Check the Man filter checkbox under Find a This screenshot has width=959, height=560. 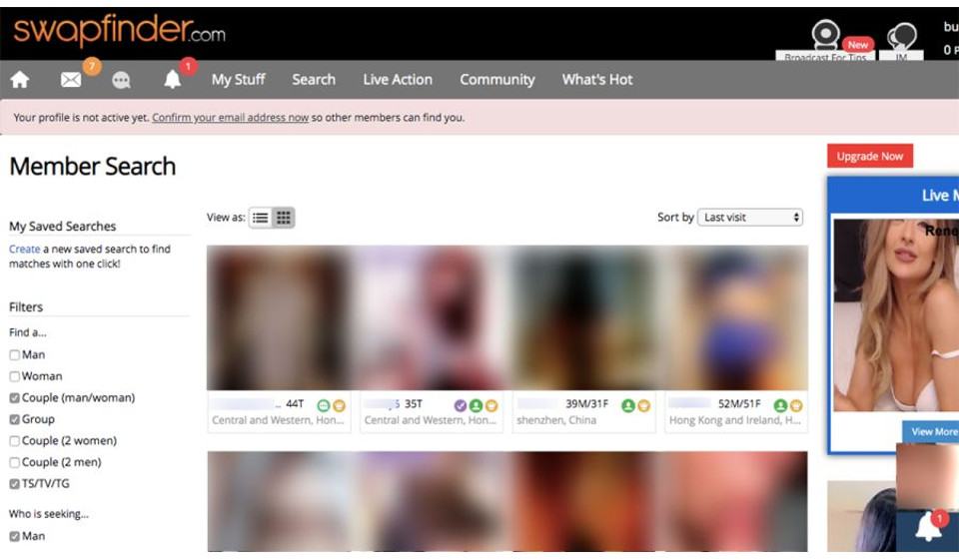(15, 355)
